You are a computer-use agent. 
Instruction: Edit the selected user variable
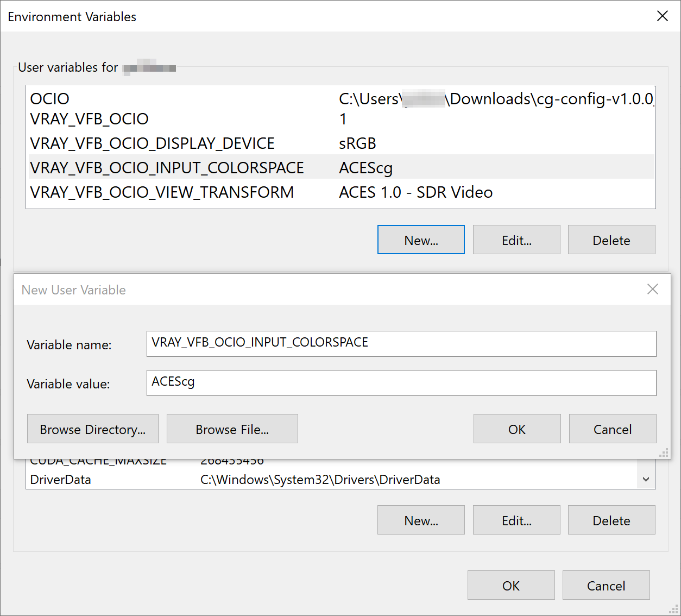point(516,240)
